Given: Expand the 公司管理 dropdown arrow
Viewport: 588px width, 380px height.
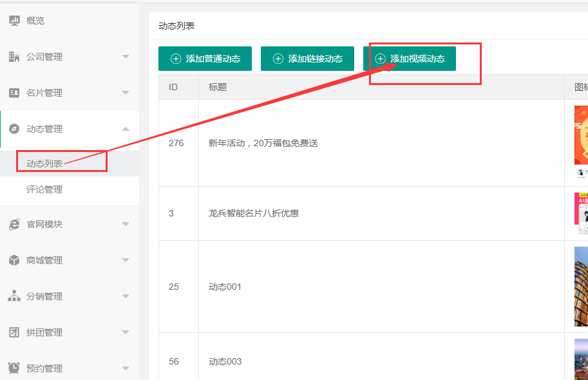Looking at the screenshot, I should 126,57.
